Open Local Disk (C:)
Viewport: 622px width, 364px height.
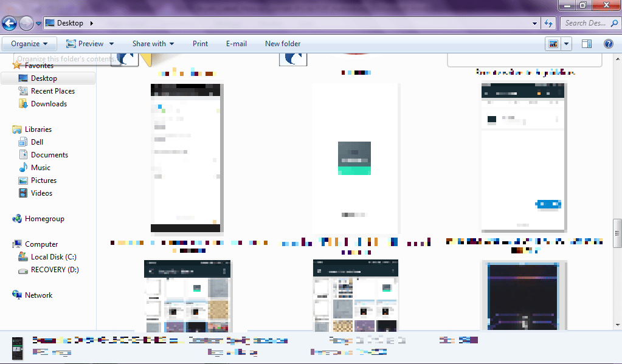click(x=54, y=256)
